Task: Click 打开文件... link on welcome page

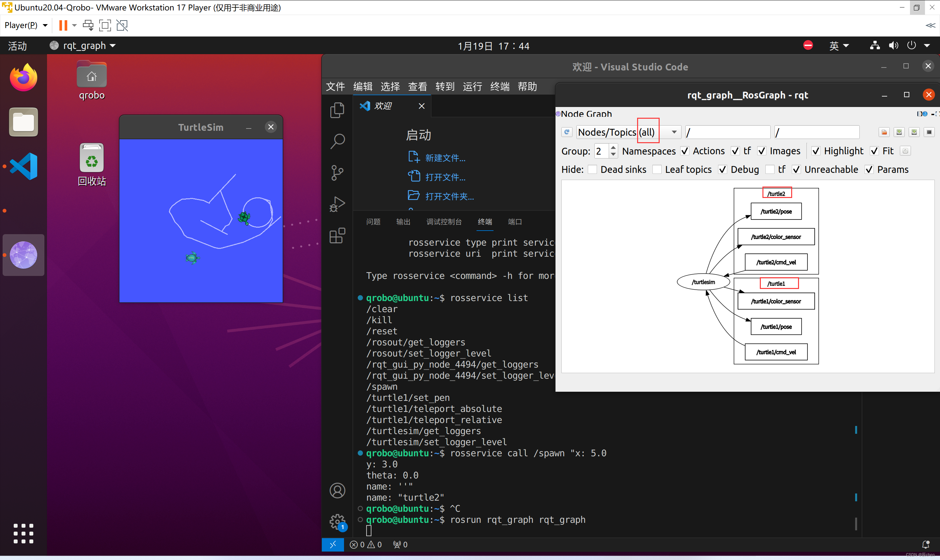Action: pos(445,177)
